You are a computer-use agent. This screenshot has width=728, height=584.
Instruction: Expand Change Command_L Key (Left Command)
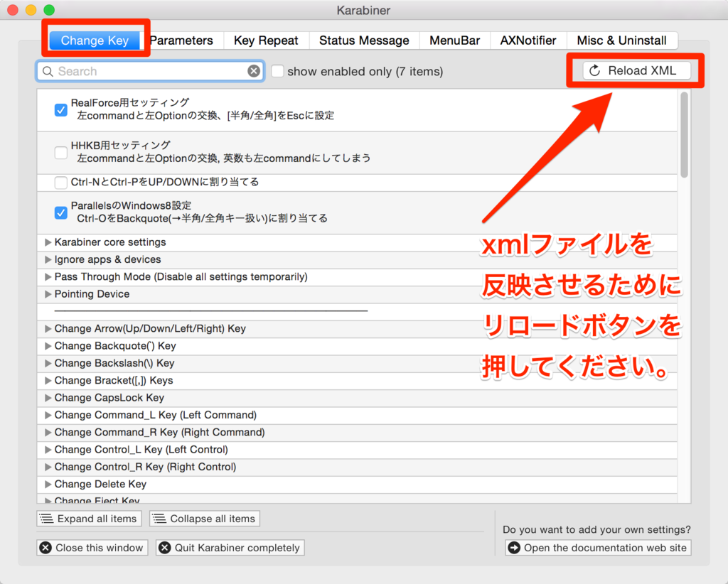click(48, 415)
